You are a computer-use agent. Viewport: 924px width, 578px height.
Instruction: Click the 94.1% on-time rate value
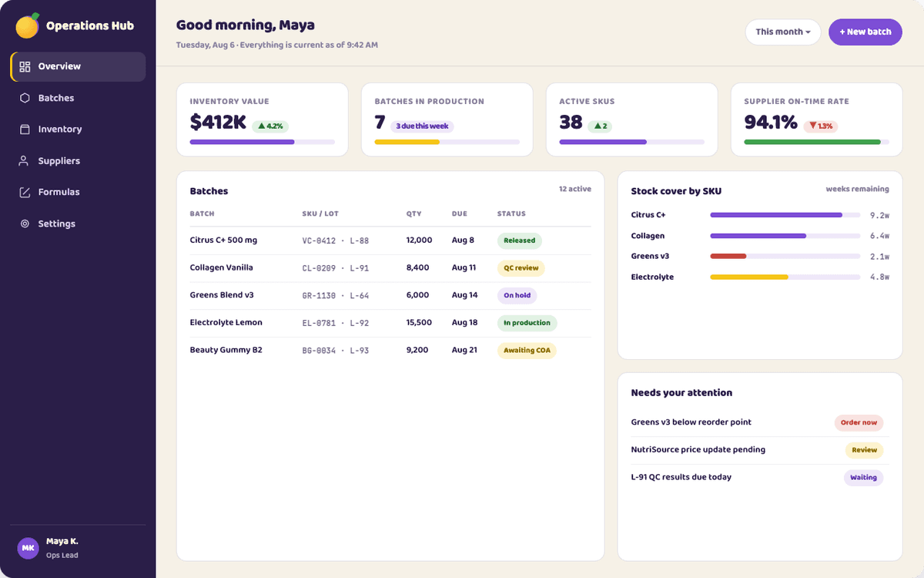[771, 123]
